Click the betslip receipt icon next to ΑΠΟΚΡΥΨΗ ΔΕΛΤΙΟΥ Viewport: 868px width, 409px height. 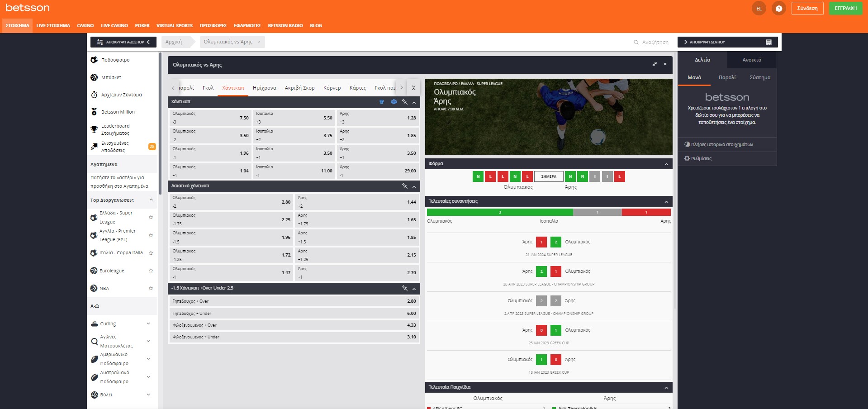point(768,42)
